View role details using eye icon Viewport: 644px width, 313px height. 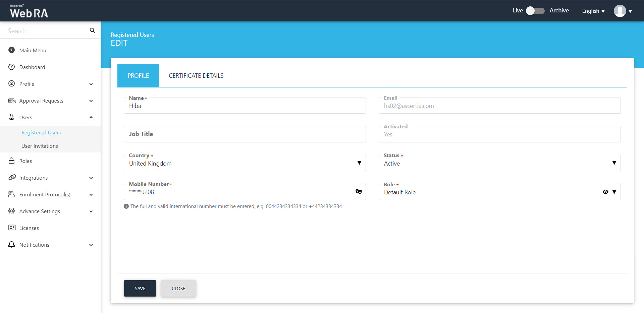(x=605, y=192)
